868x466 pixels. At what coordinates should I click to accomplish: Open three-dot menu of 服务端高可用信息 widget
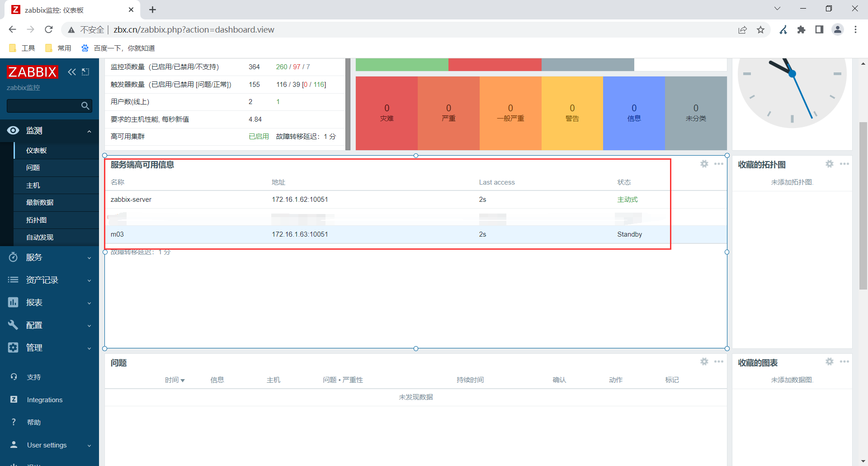coord(719,164)
